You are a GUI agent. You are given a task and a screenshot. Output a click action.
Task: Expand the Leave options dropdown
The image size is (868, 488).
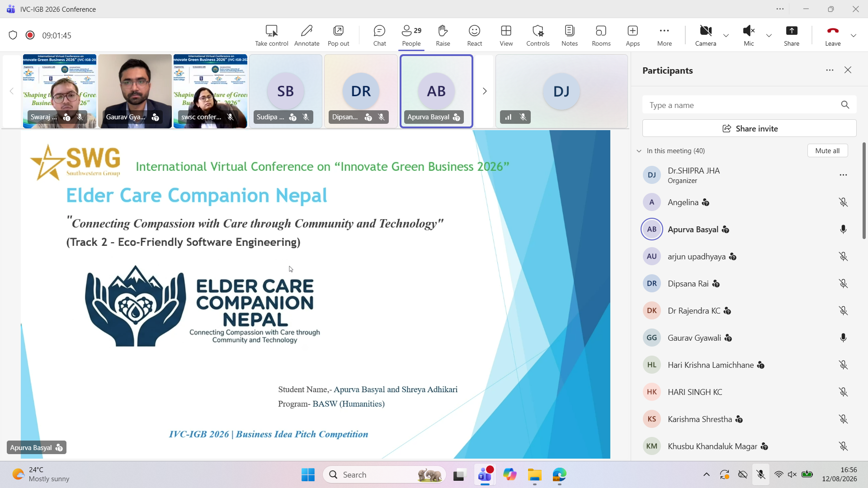[853, 35]
